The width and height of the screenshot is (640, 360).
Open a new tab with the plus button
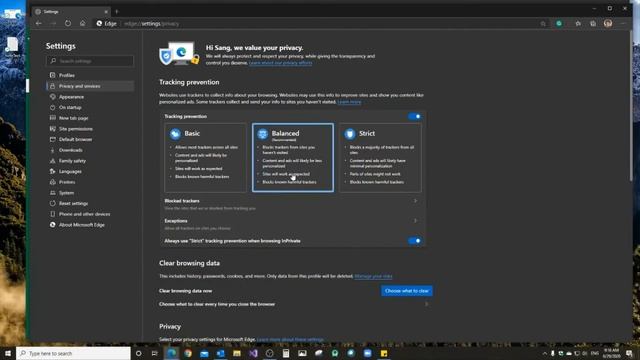click(117, 11)
